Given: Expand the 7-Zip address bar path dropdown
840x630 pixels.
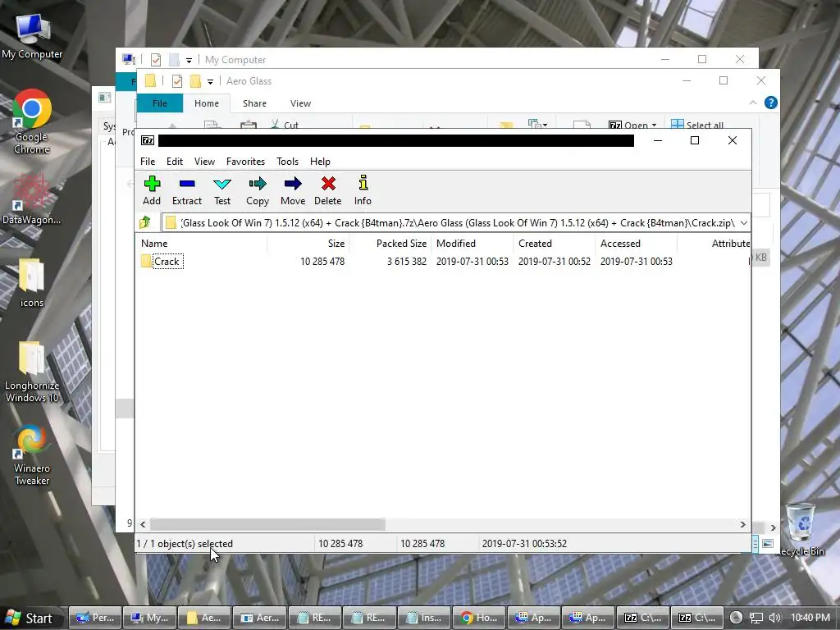Looking at the screenshot, I should pos(743,223).
